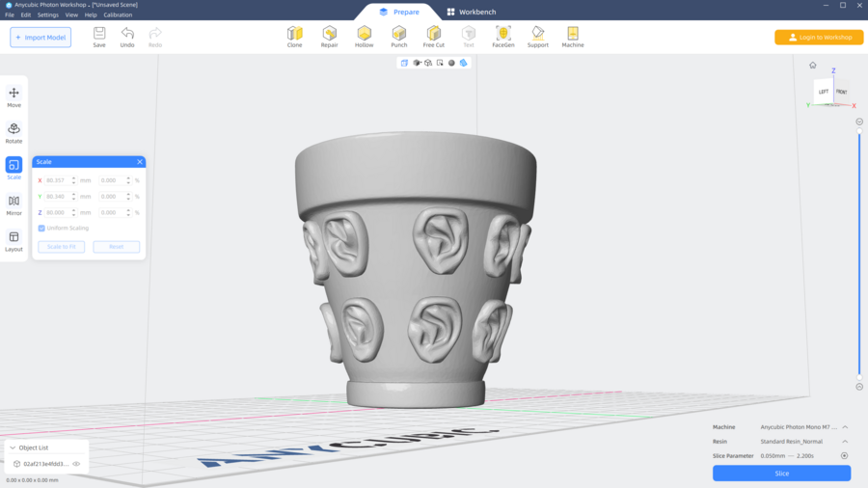Open the Support tool
Viewport: 868px width, 488px height.
tap(537, 37)
